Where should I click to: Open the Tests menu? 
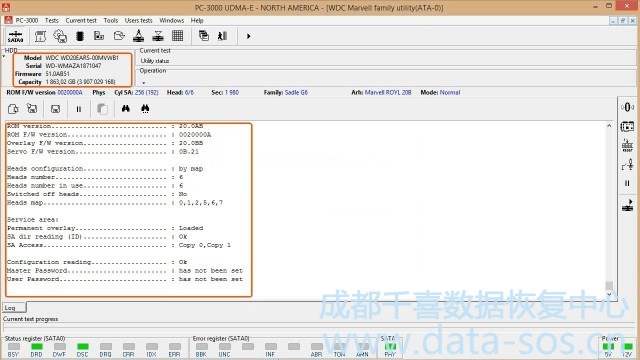click(x=51, y=20)
